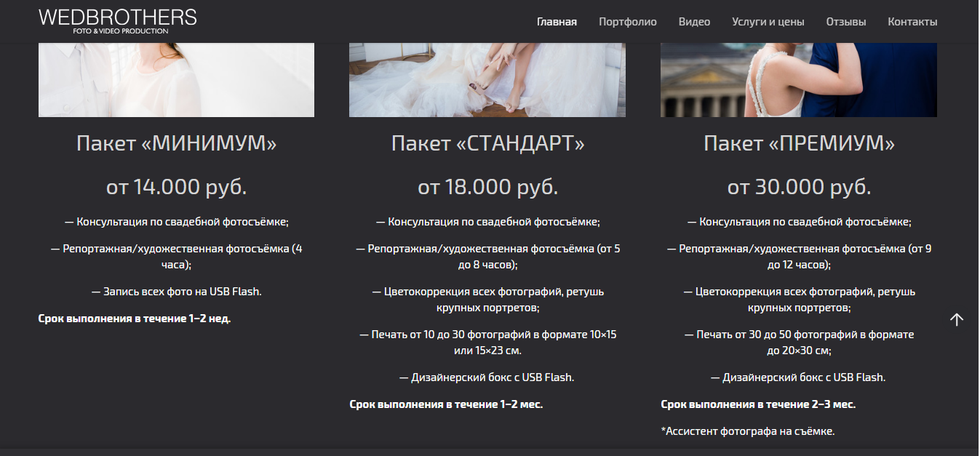Viewport: 980px width, 456px height.
Task: Click Срок выполнения в течение 2–3 мес.
Action: [x=758, y=404]
